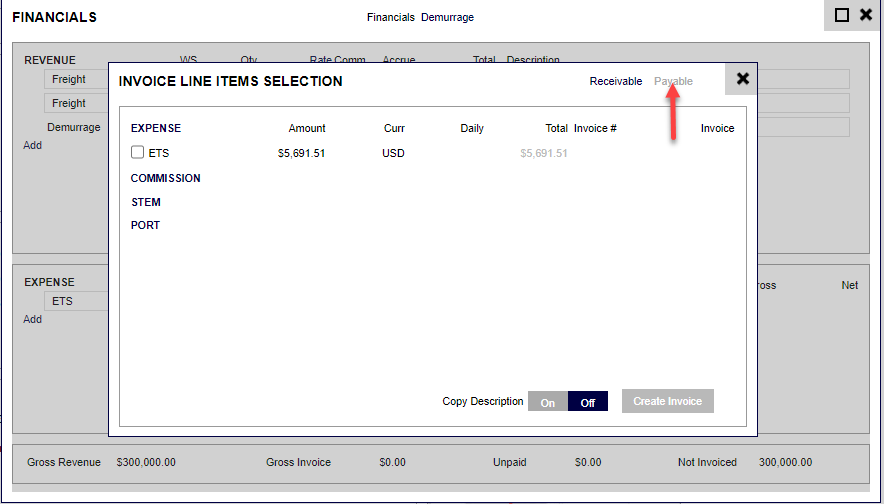Open the Demurrage tab in the header

[447, 18]
